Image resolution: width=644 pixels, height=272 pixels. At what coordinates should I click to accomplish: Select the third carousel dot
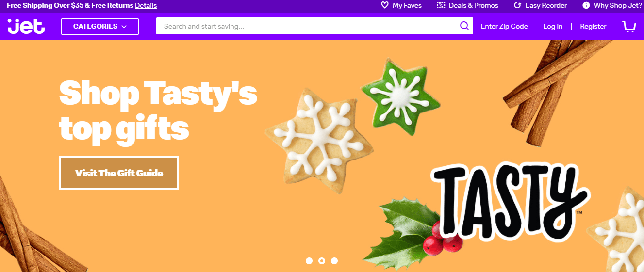[334, 261]
